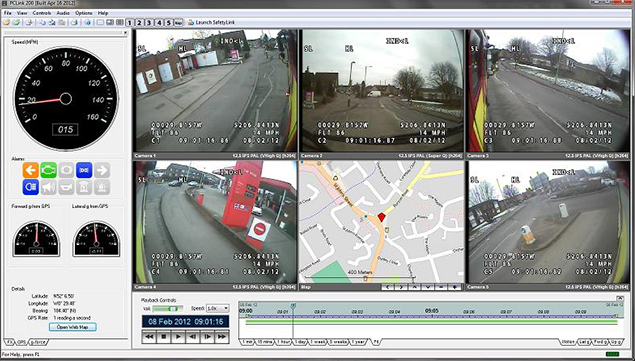
Task: Click the green engine alarm icon
Action: [x=49, y=170]
